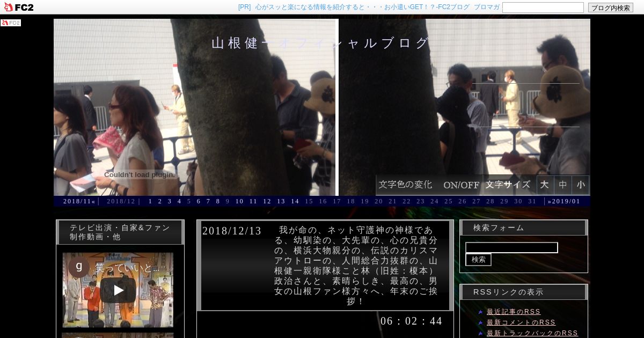Click the round g channel avatar on the video
The image size is (644, 338).
[x=79, y=267]
